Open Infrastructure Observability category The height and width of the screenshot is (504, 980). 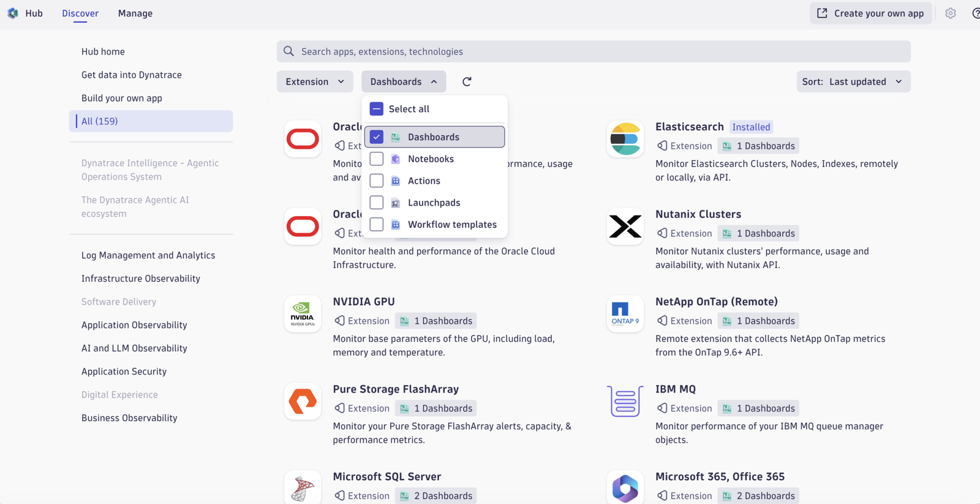coord(141,279)
